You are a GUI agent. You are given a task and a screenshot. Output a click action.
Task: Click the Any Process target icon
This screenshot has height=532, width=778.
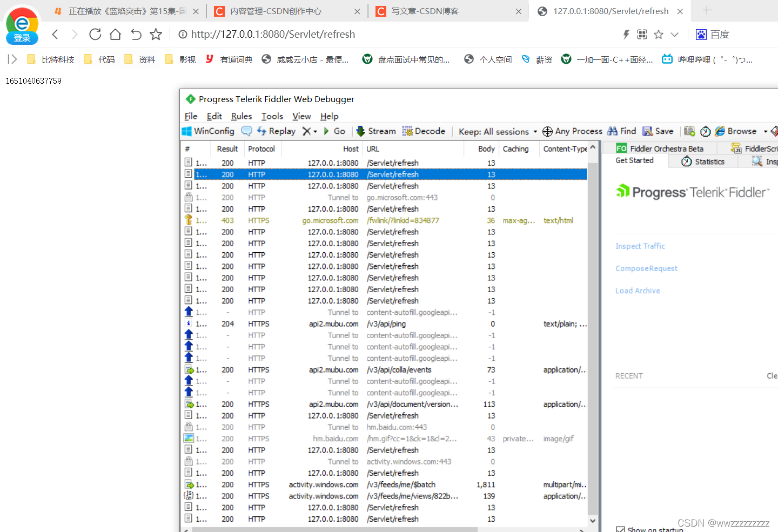coord(547,131)
